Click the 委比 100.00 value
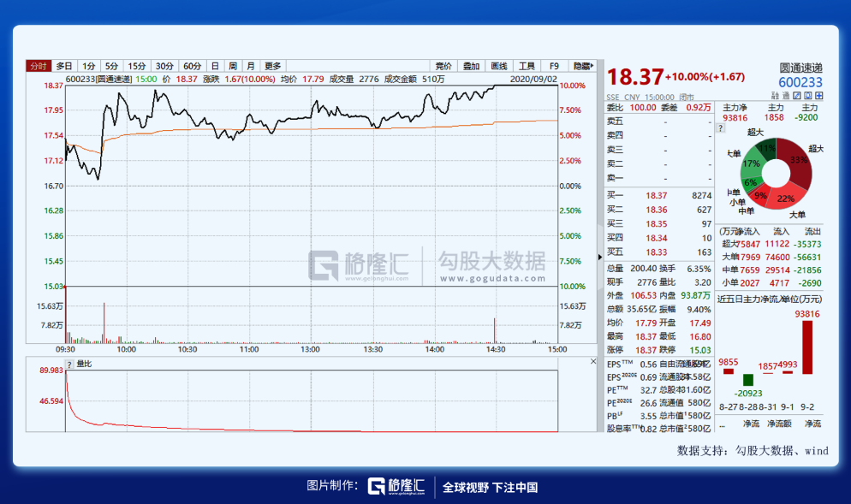851x504 pixels. (643, 108)
